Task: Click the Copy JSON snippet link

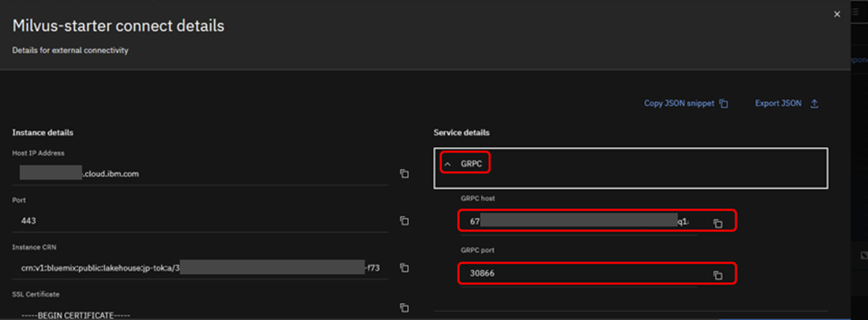Action: point(678,104)
